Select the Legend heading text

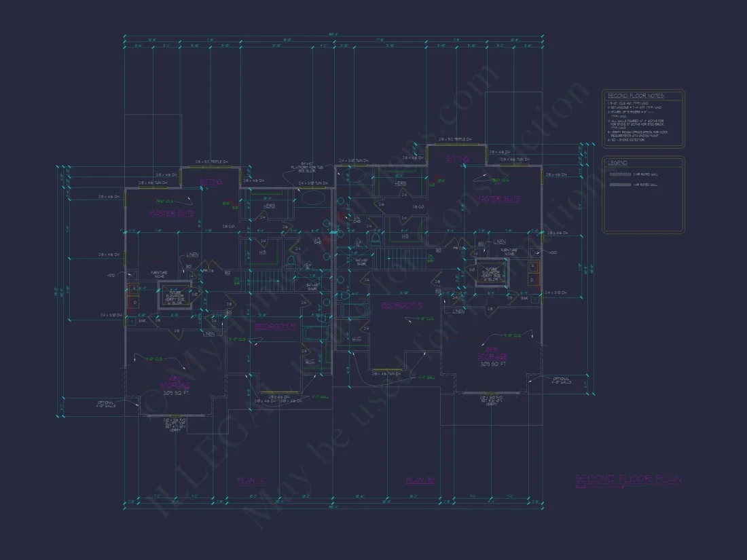[x=618, y=164]
